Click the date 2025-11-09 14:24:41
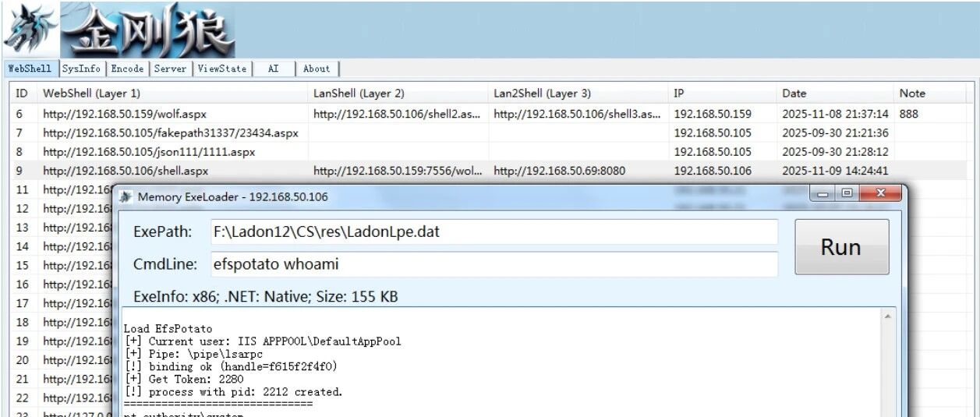The height and width of the screenshot is (417, 980). tap(835, 171)
